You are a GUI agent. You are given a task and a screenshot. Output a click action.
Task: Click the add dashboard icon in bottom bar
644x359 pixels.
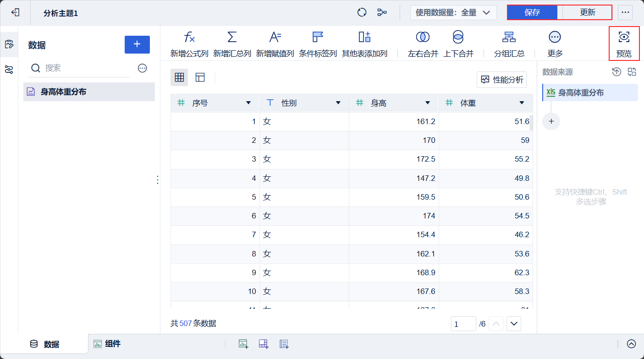[263, 344]
